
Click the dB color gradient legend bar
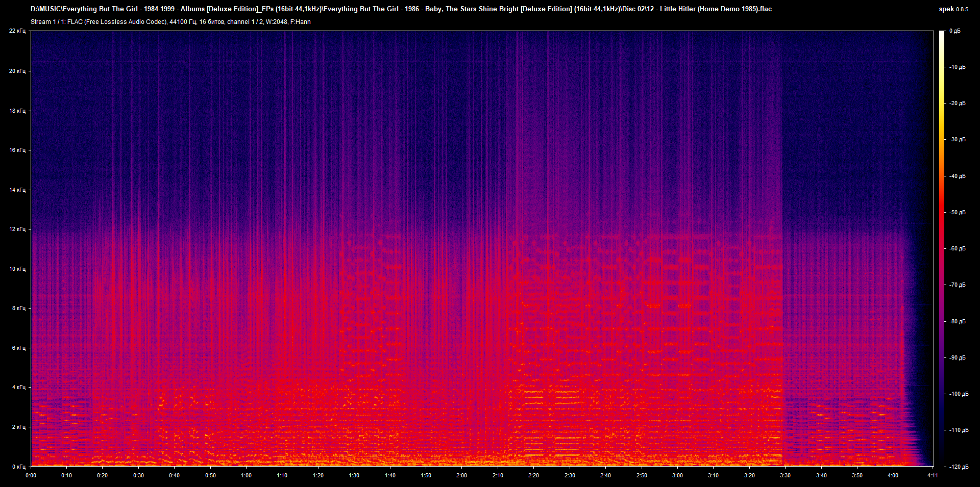pyautogui.click(x=942, y=248)
